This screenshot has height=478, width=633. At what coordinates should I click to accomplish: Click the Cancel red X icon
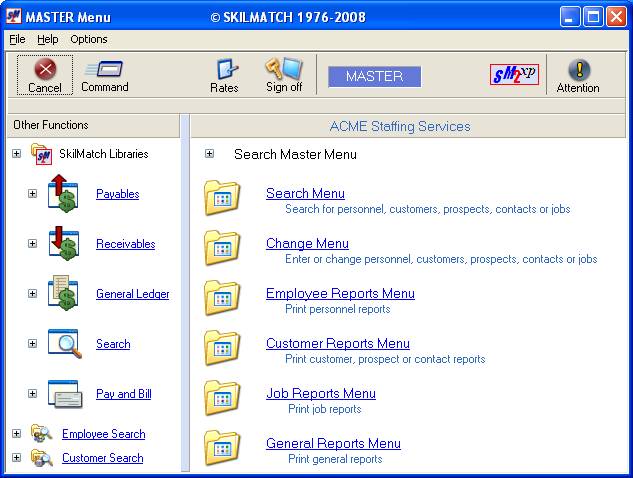(x=45, y=69)
